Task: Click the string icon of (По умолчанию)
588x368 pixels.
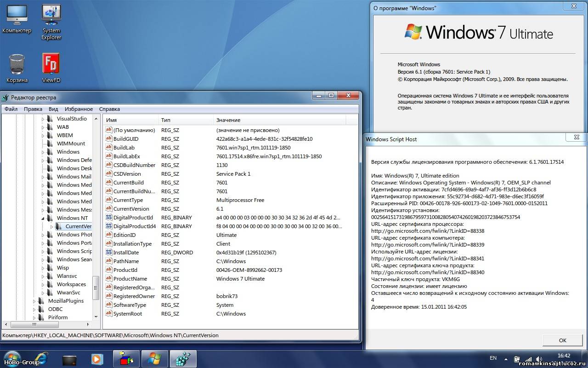Action: (x=109, y=130)
